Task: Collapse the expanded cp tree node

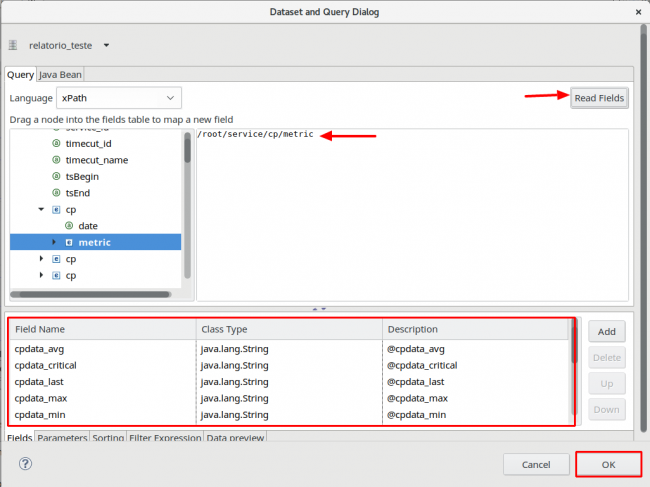Action: point(41,210)
